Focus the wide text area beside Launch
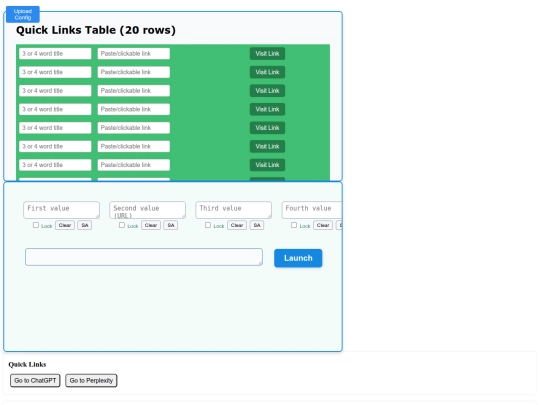 [144, 257]
